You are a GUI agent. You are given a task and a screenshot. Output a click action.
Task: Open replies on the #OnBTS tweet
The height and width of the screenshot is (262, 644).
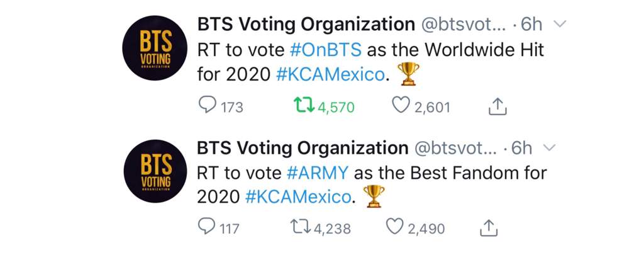click(221, 106)
